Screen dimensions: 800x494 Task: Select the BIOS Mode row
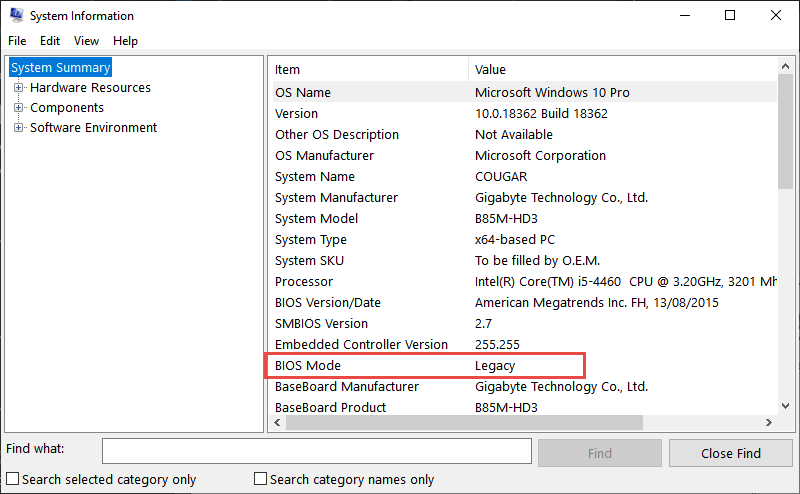pos(424,365)
